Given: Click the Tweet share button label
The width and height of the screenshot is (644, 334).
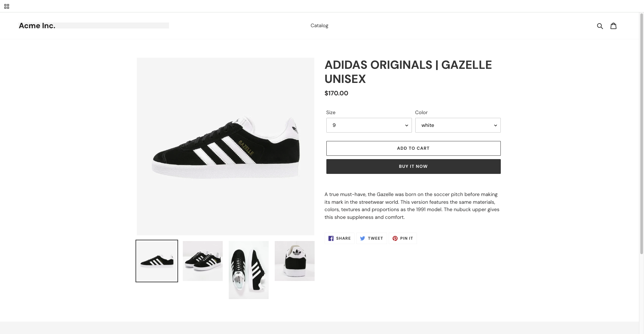Looking at the screenshot, I should 375,238.
